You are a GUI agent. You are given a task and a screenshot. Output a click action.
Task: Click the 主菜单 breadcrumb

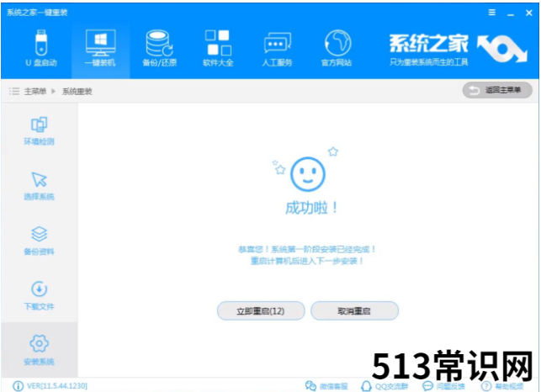pyautogui.click(x=35, y=91)
